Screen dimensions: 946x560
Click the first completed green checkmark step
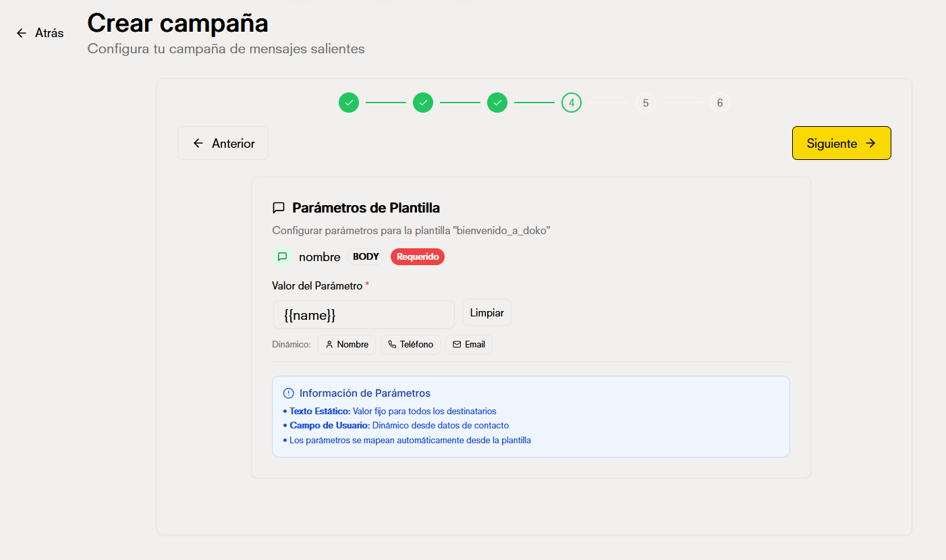click(x=349, y=103)
